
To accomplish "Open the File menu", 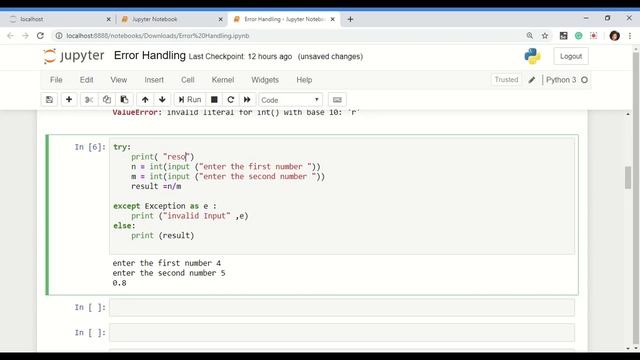I will (x=56, y=80).
